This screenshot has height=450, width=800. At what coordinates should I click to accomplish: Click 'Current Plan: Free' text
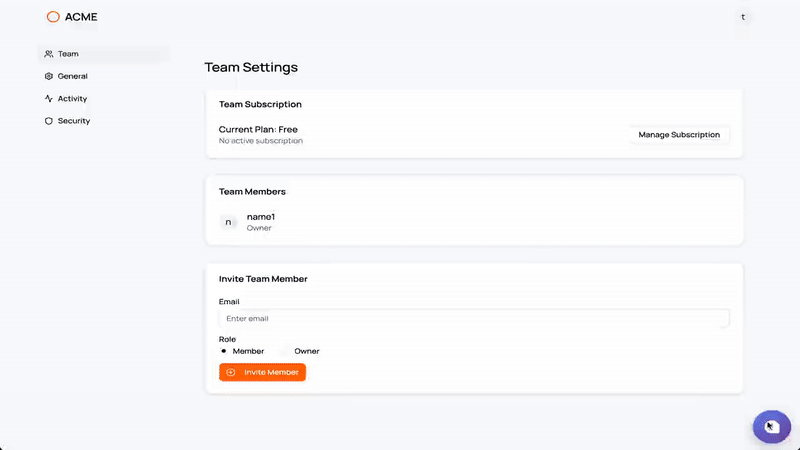pyautogui.click(x=258, y=130)
